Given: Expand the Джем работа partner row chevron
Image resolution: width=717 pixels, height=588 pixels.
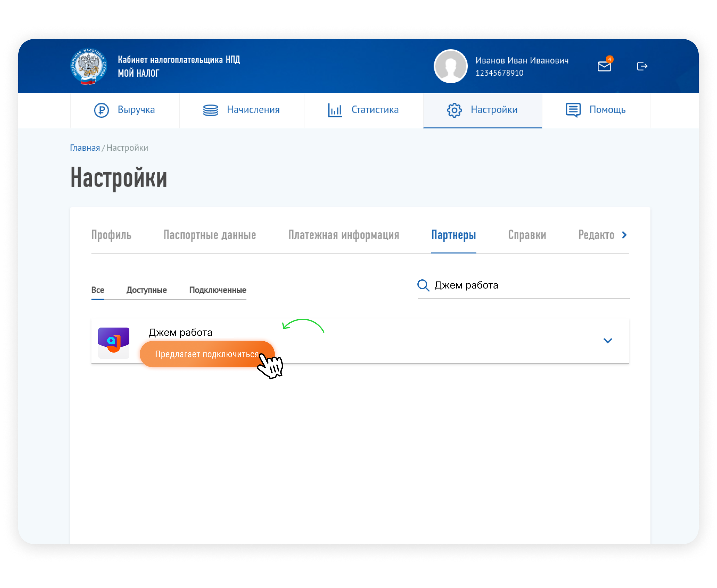Looking at the screenshot, I should pos(607,341).
